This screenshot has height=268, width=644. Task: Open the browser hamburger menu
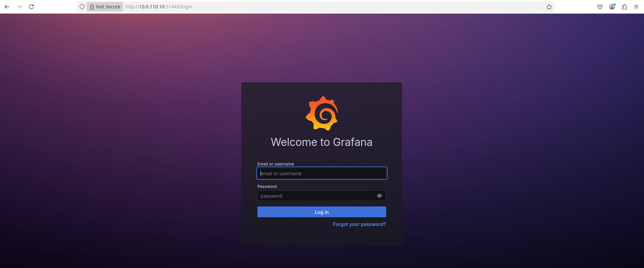[636, 7]
